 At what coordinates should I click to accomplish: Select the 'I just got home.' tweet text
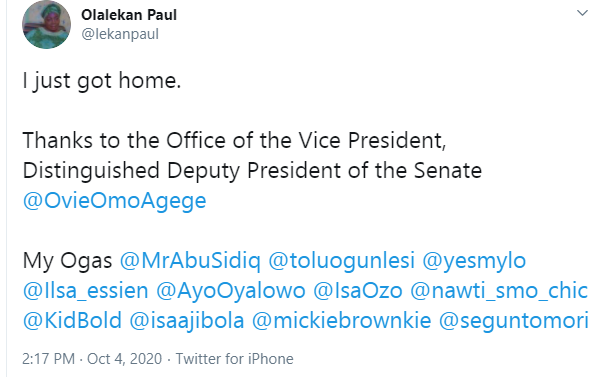(102, 81)
